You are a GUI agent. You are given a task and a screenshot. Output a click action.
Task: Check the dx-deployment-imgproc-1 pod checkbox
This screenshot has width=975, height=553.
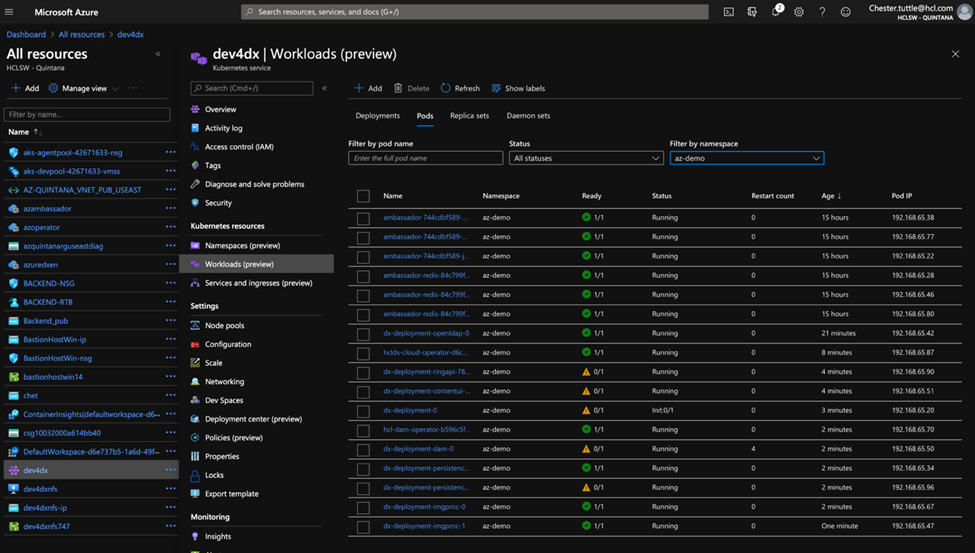363,527
